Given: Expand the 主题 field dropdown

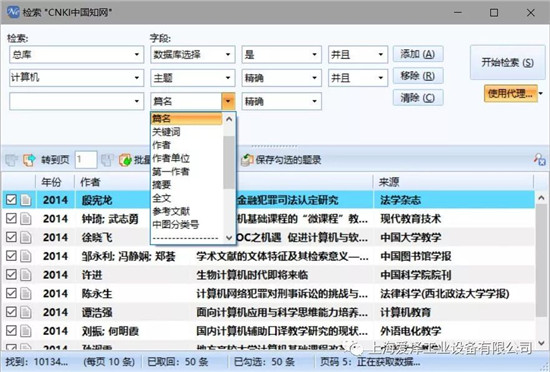Looking at the screenshot, I should point(228,78).
